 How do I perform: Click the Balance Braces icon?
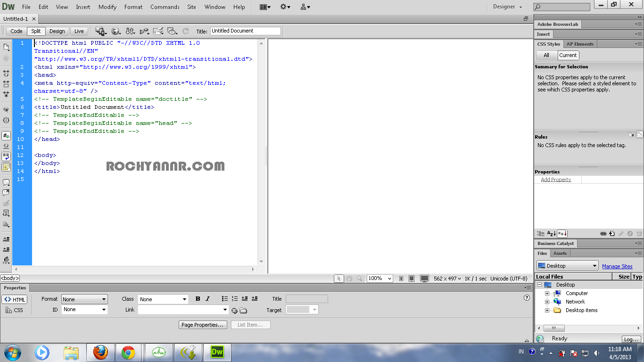point(6,120)
